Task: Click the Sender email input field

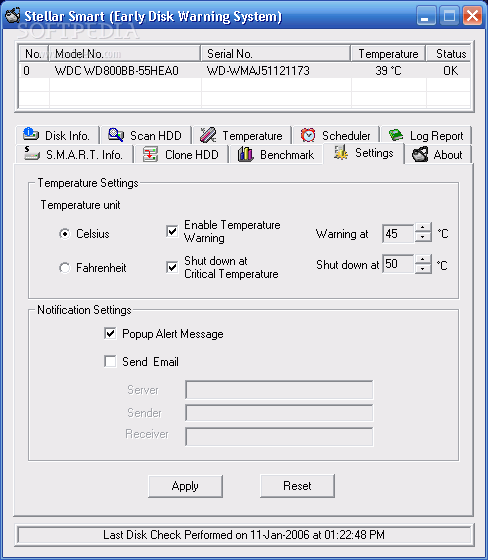Action: point(279,413)
